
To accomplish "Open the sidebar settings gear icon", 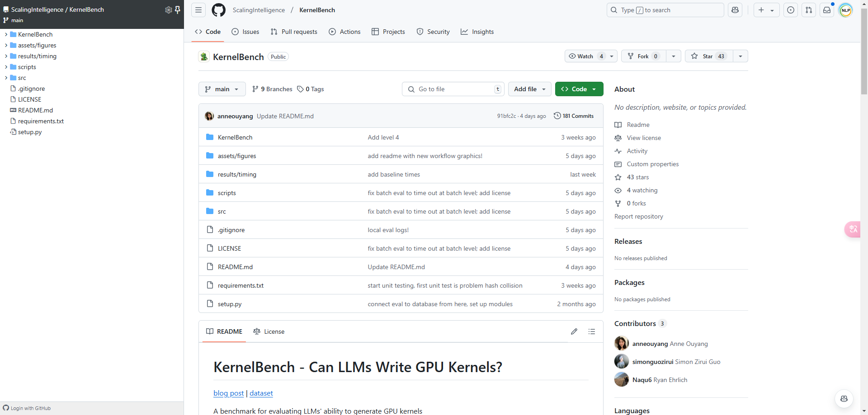I will pyautogui.click(x=168, y=10).
